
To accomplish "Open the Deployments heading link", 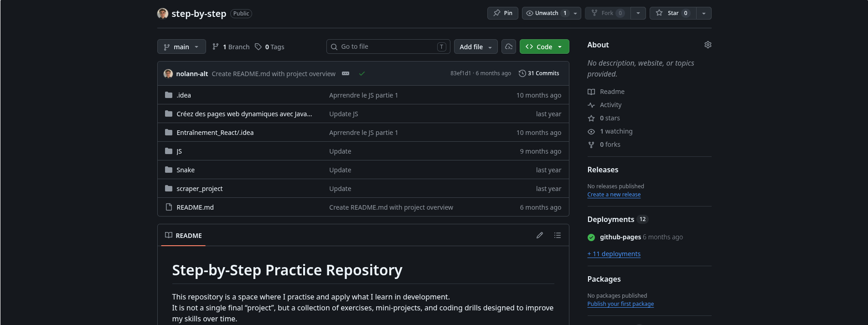I will pos(617,219).
